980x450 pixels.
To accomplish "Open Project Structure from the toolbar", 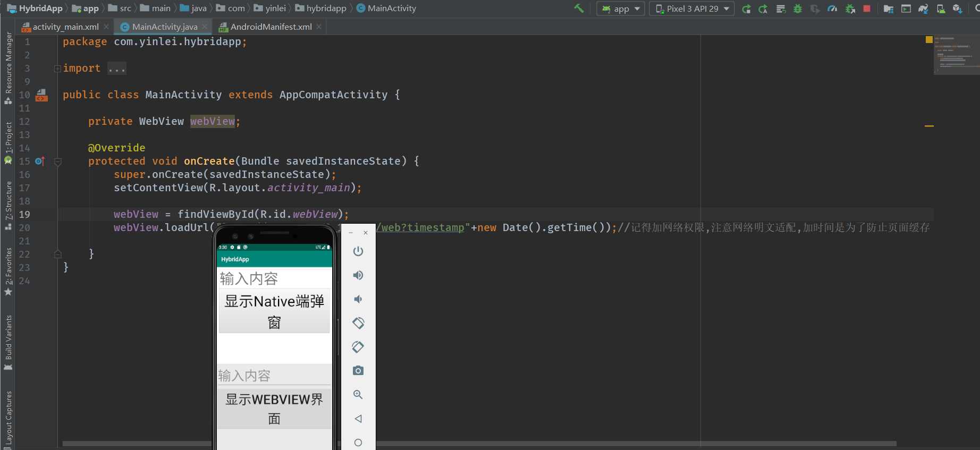I will tap(888, 9).
